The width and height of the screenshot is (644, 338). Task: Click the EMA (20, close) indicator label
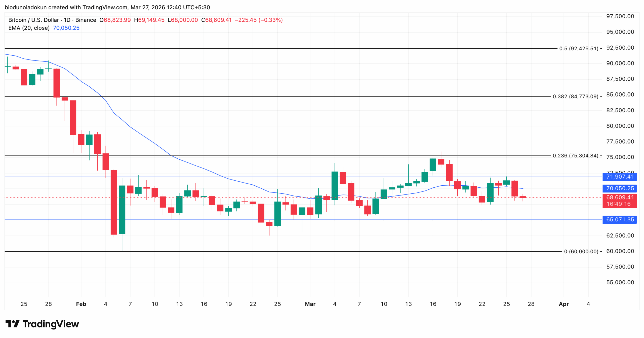click(29, 28)
